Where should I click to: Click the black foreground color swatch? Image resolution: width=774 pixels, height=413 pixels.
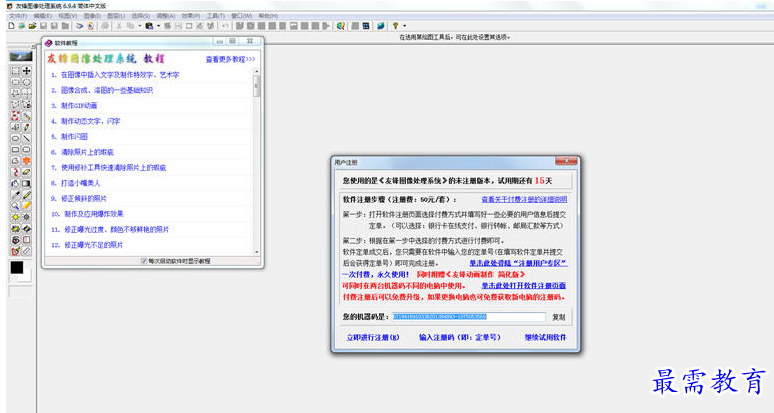[17, 267]
